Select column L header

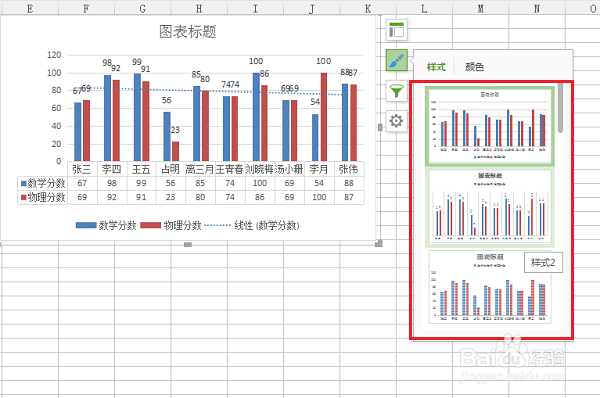pyautogui.click(x=424, y=8)
